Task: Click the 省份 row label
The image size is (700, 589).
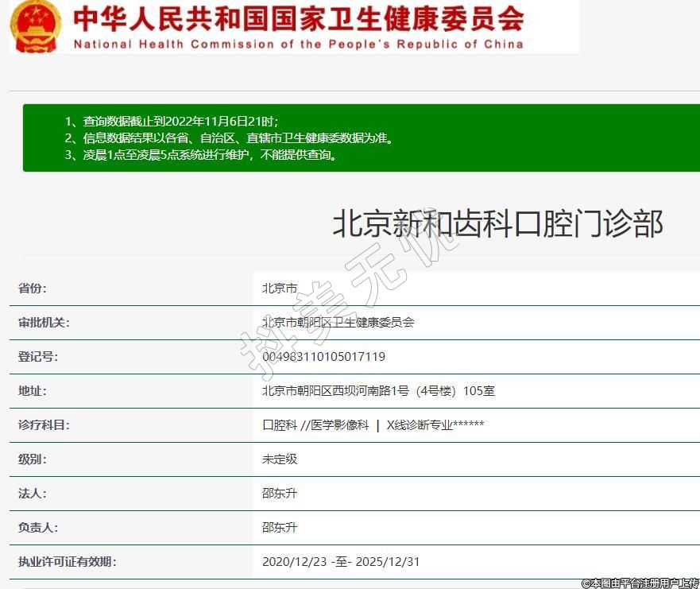Action: (33, 289)
